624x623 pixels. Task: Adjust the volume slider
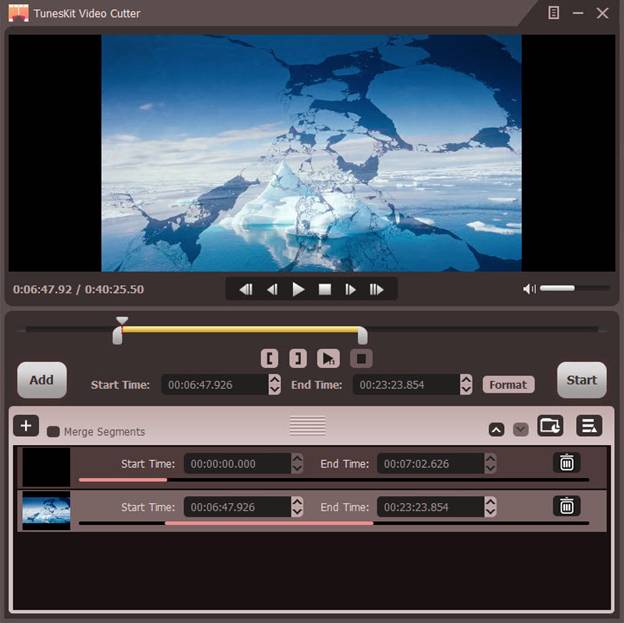point(574,288)
